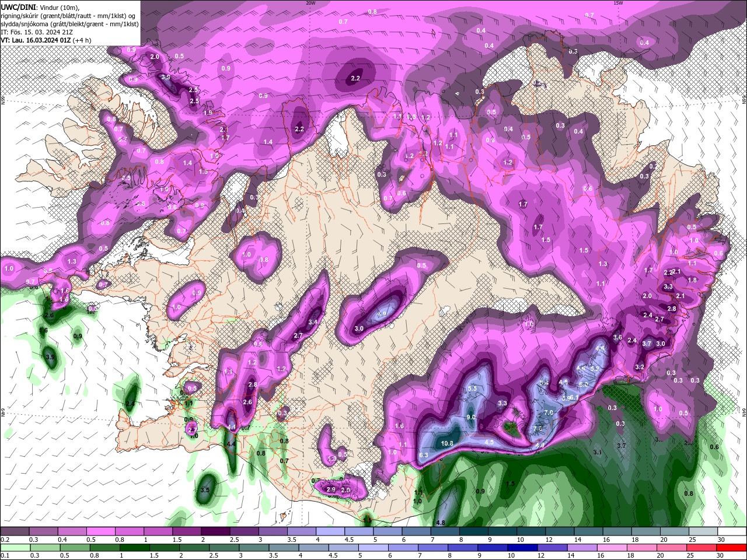Screen dimensions: 747x560
Task: Click the 15W longitude label at the top edge
Action: tap(618, 3)
